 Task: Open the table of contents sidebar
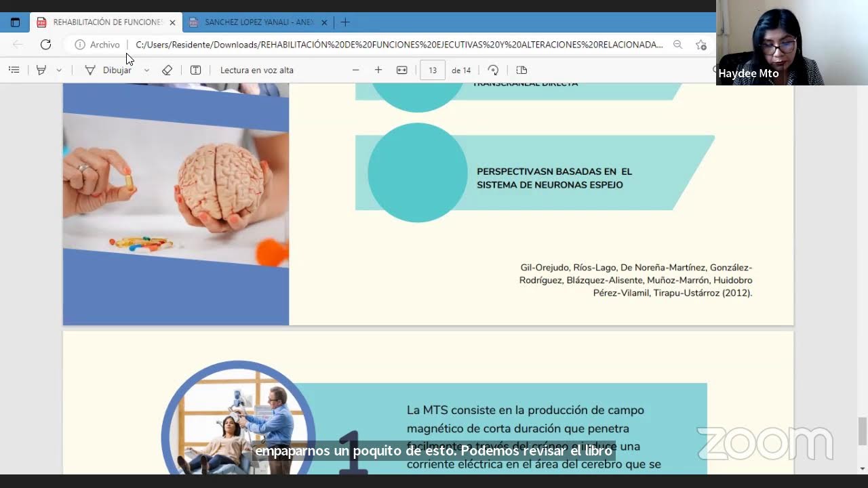(14, 70)
